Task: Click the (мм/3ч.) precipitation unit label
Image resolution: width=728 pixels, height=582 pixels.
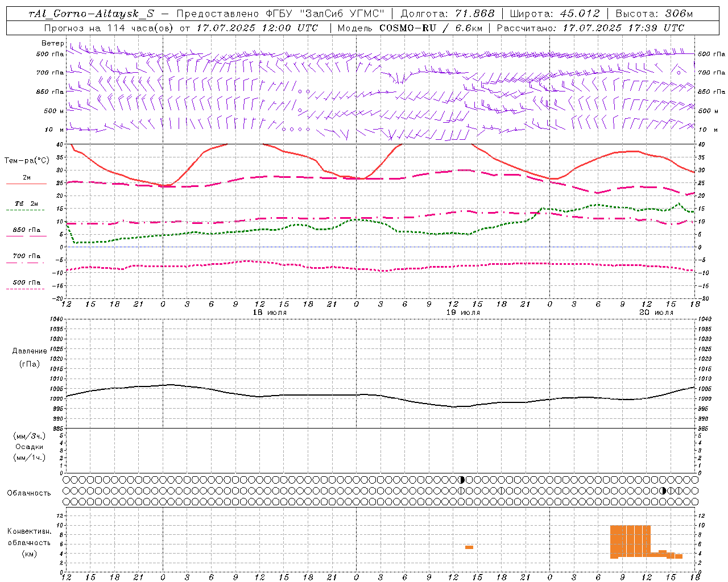Action: click(x=30, y=436)
